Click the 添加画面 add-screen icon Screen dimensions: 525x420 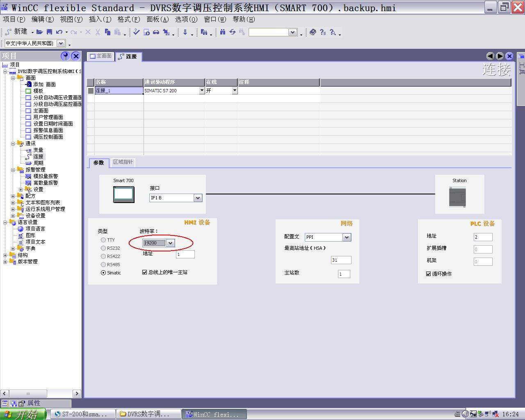click(28, 84)
